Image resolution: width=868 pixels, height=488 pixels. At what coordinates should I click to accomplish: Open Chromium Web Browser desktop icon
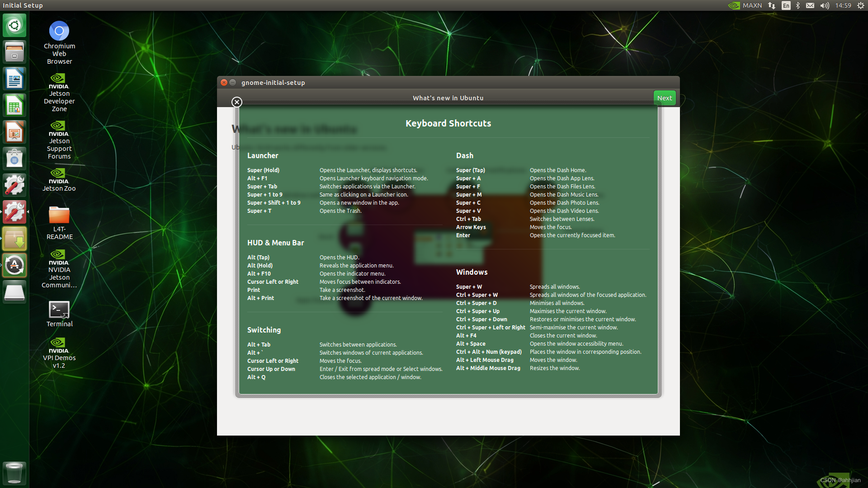click(x=59, y=32)
